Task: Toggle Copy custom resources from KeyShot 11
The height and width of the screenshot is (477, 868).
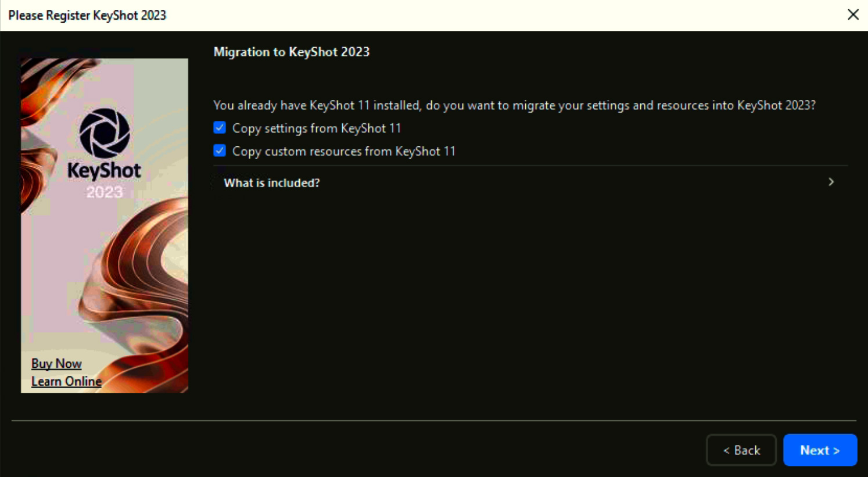Action: click(x=220, y=151)
